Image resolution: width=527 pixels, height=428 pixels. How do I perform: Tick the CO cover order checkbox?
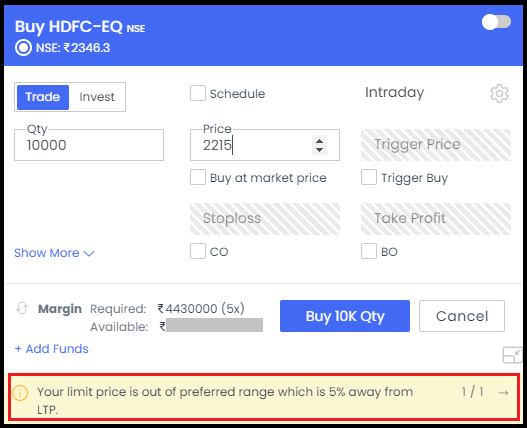pyautogui.click(x=198, y=251)
